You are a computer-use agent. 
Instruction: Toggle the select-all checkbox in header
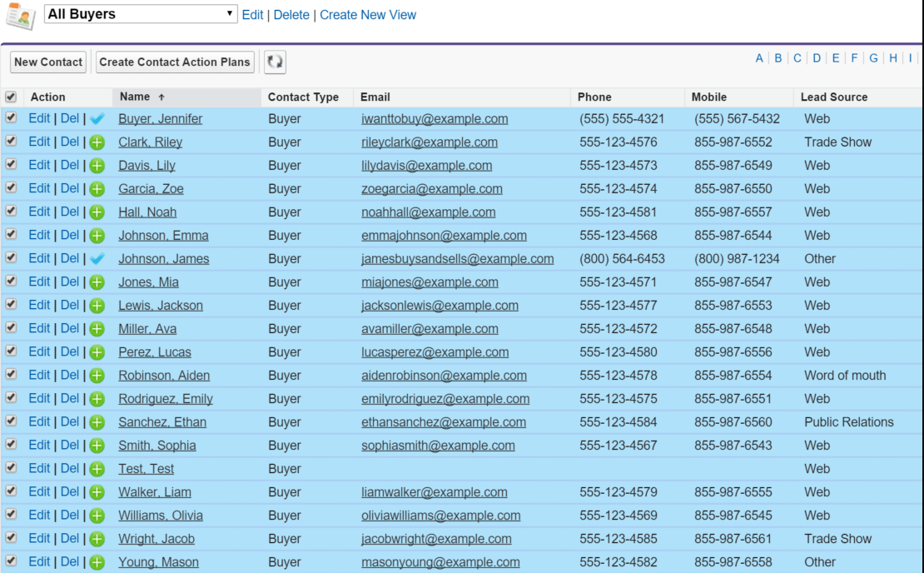coord(11,95)
